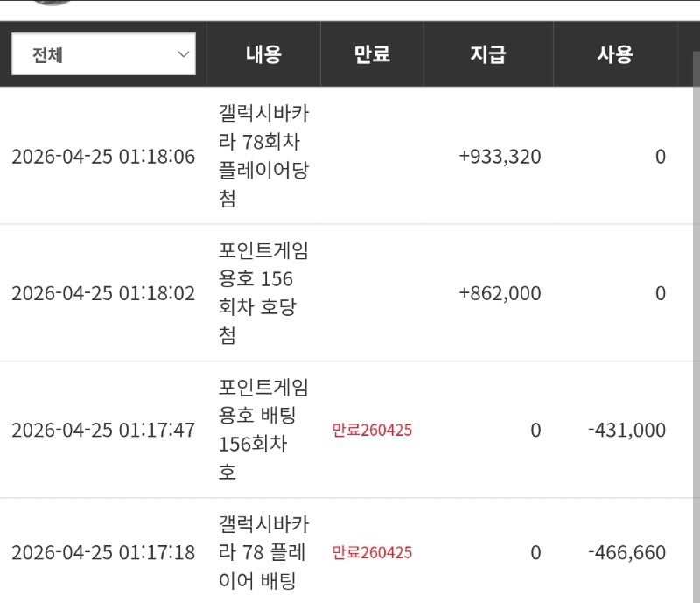Open the 전체 filter dropdown
Viewport: 700px width, 603px height.
103,54
